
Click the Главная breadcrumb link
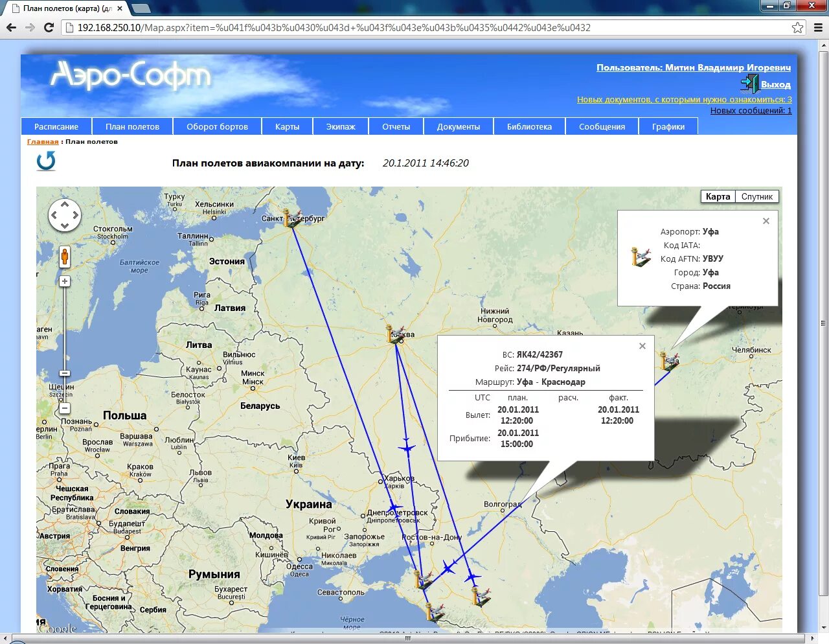click(43, 141)
